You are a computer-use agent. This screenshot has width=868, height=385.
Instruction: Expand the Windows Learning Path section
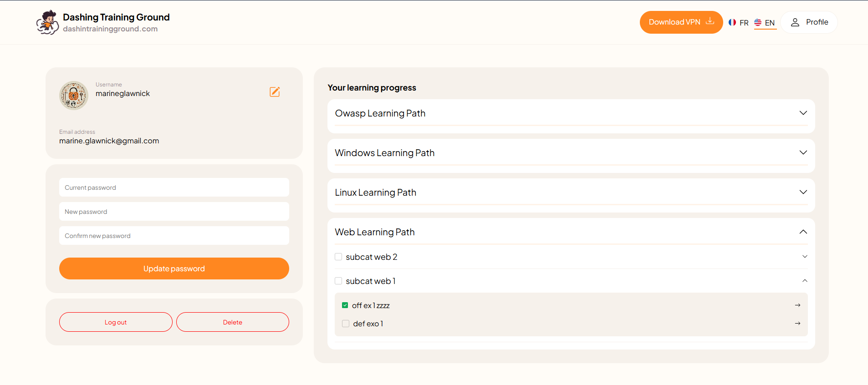[x=803, y=152]
